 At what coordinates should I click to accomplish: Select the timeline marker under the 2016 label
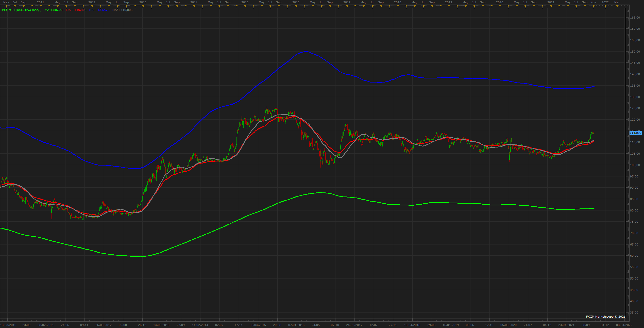point(296,6)
